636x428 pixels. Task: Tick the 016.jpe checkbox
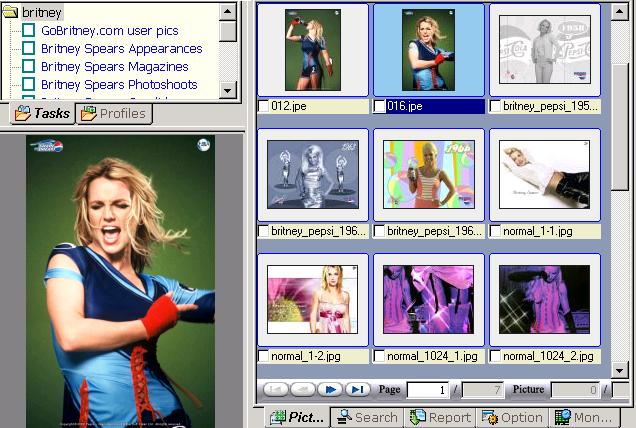(380, 106)
